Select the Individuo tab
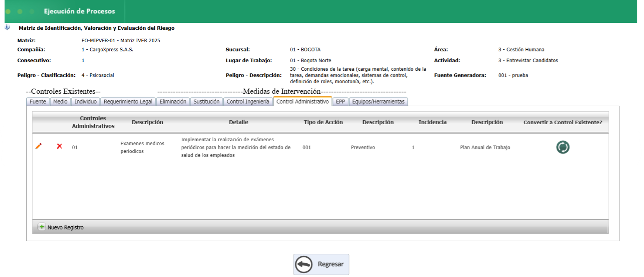The width and height of the screenshot is (644, 277). [x=85, y=101]
